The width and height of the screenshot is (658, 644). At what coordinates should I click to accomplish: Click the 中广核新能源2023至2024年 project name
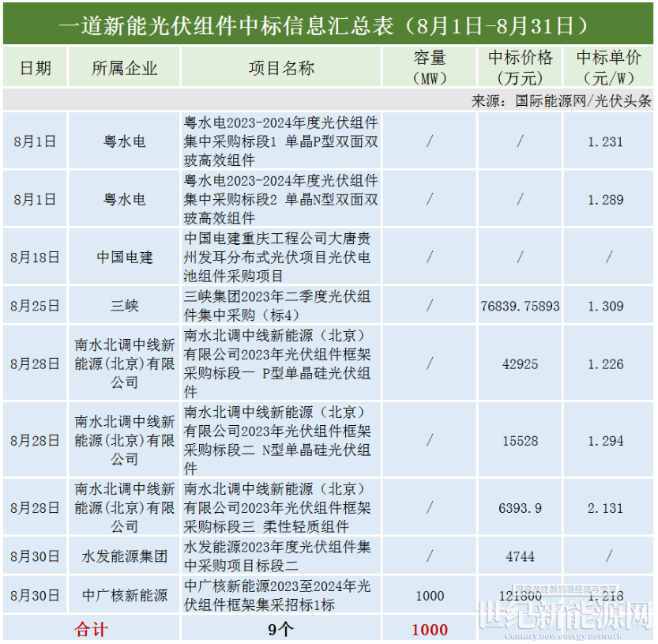coord(277,595)
